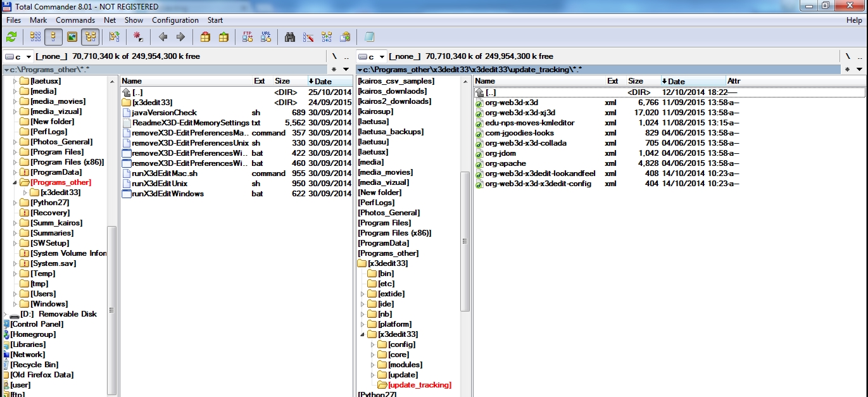Toggle the directory tree view button
The width and height of the screenshot is (868, 397).
(90, 37)
